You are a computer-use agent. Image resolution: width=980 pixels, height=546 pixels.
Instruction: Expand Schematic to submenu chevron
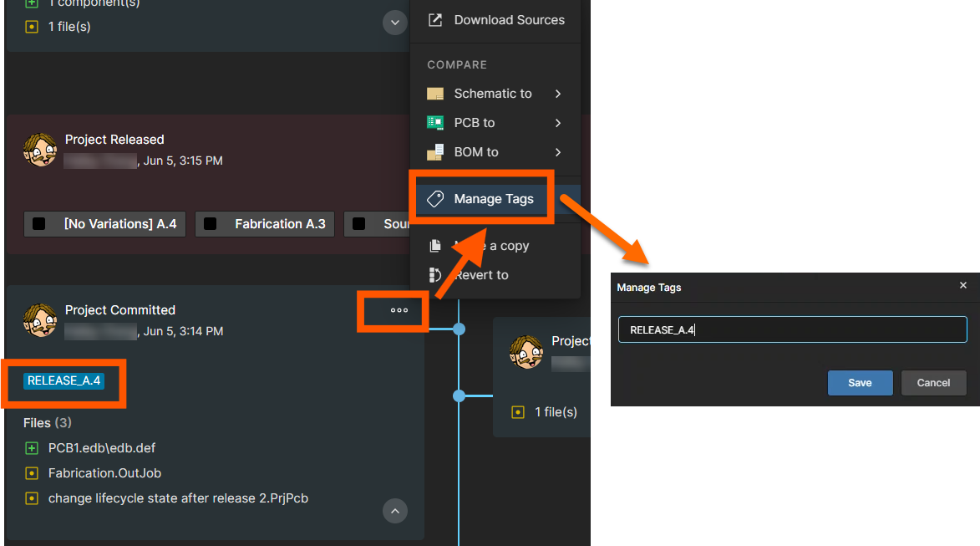pyautogui.click(x=558, y=94)
